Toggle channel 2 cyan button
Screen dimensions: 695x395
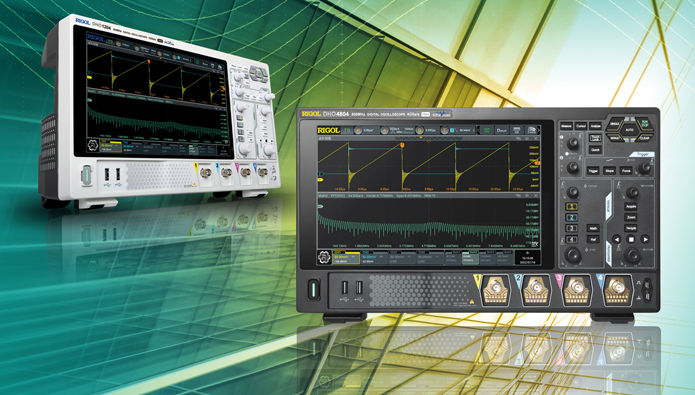click(x=571, y=217)
